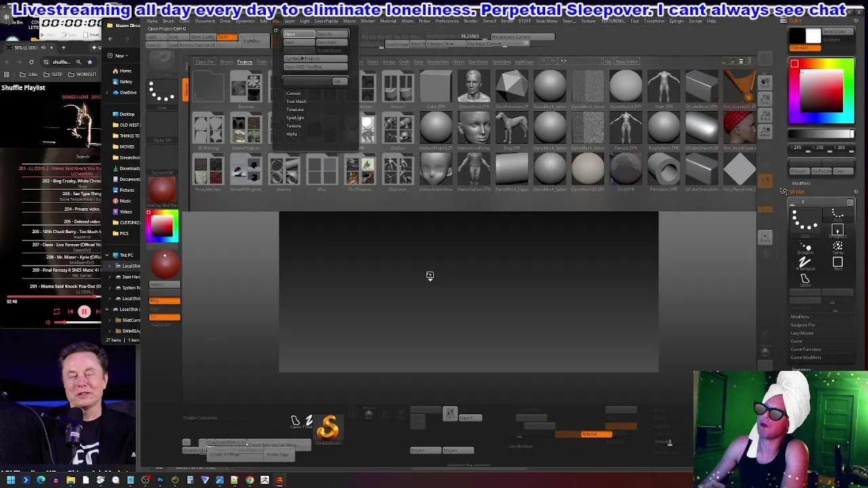
Task: Open the Alpha menu in ZBrush menubar
Action: tap(152, 21)
